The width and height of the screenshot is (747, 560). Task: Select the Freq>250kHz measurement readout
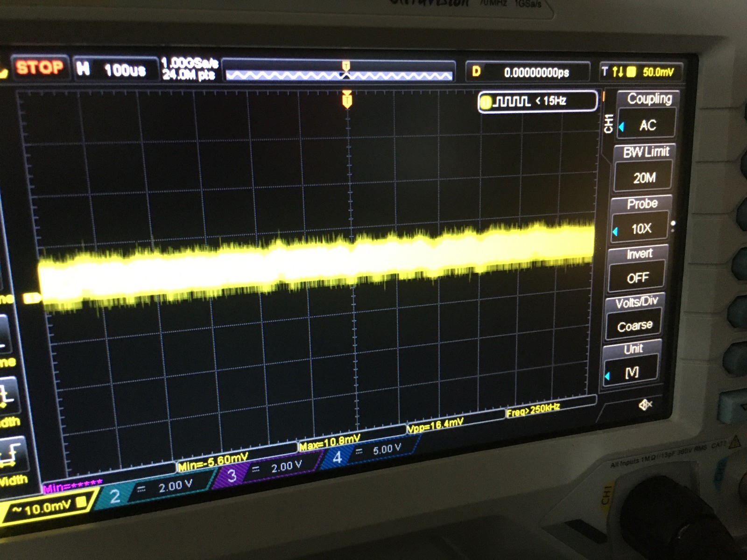(533, 410)
